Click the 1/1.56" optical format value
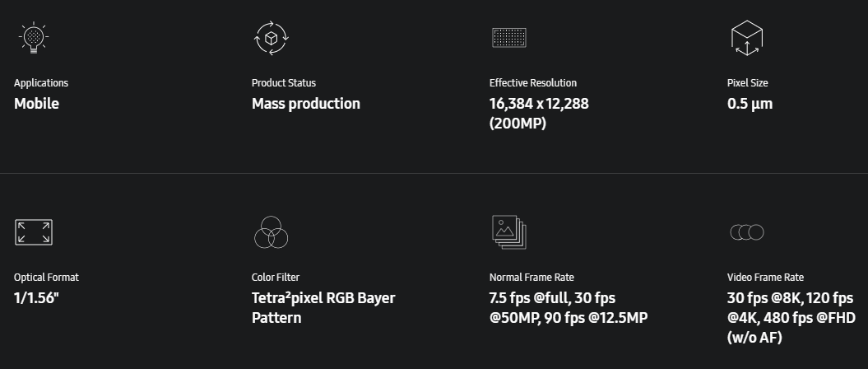This screenshot has width=868, height=369. [x=37, y=298]
